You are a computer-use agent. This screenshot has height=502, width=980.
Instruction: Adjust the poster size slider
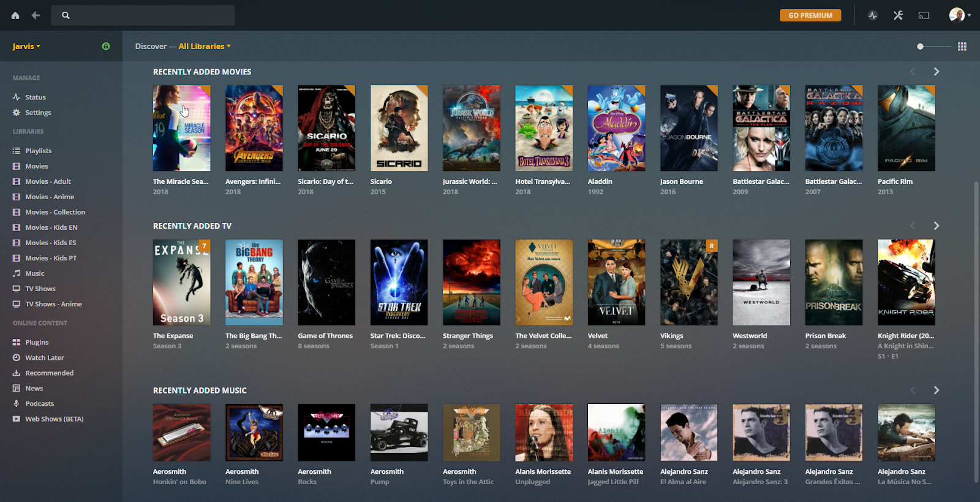pos(933,47)
